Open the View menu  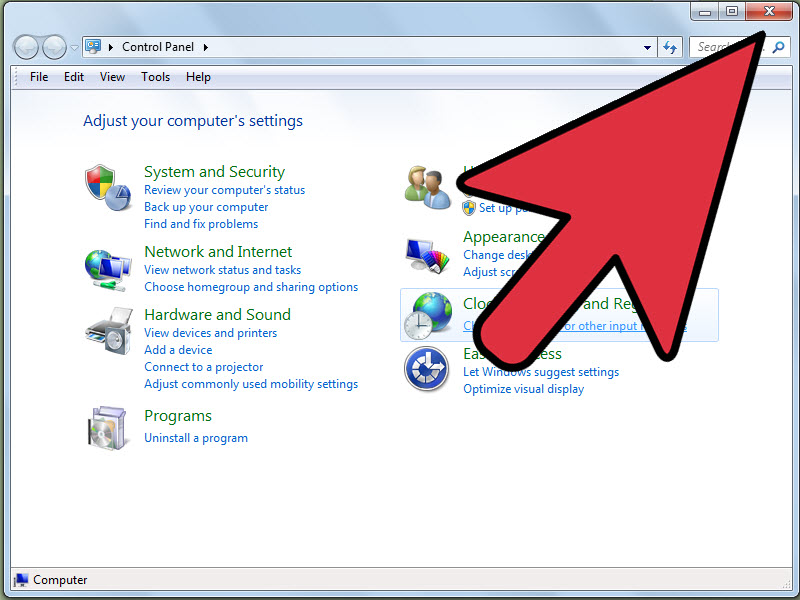112,77
